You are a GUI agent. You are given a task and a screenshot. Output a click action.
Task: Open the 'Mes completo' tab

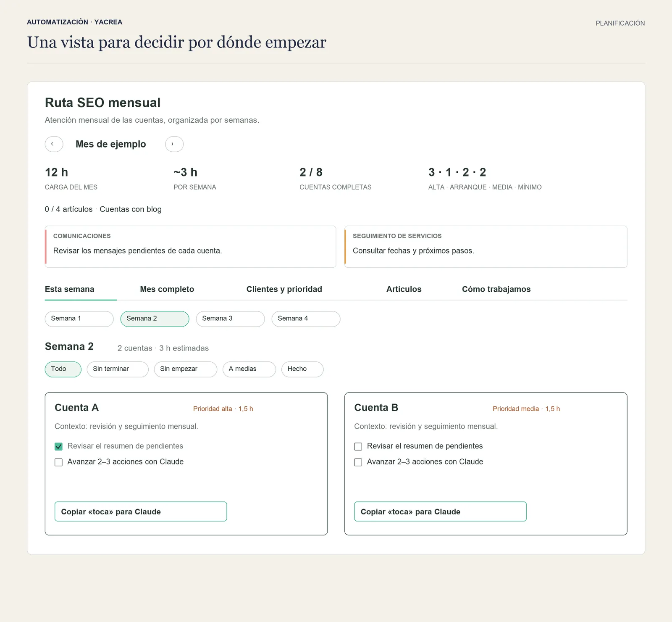click(167, 289)
